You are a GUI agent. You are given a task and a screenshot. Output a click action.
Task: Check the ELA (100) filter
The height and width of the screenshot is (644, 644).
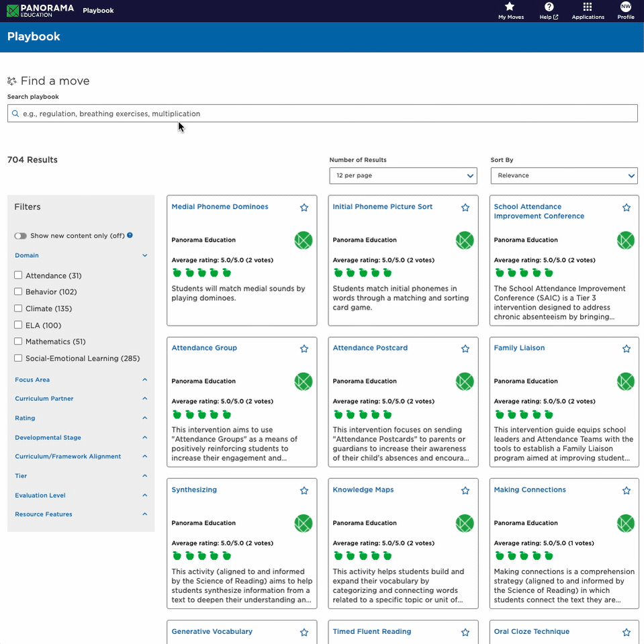click(18, 325)
